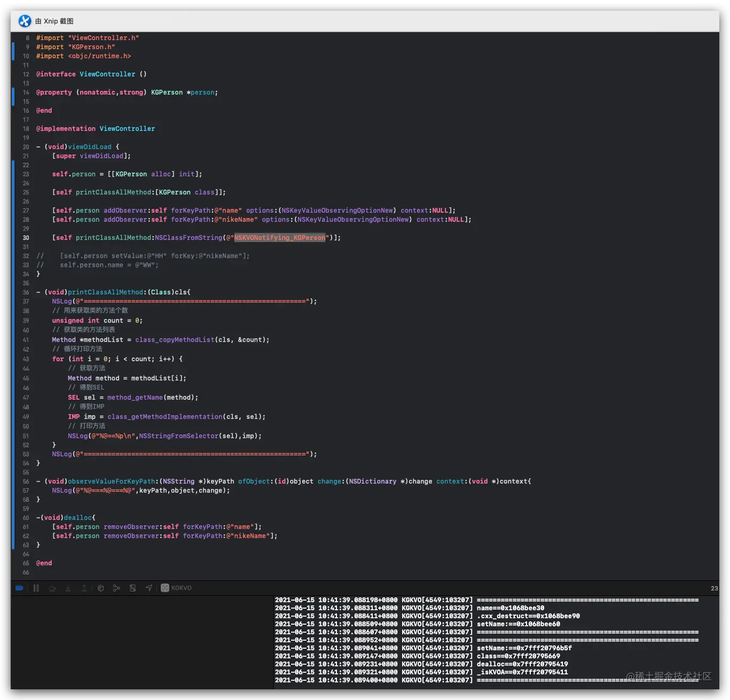Click the line count '23' indicator

(715, 588)
